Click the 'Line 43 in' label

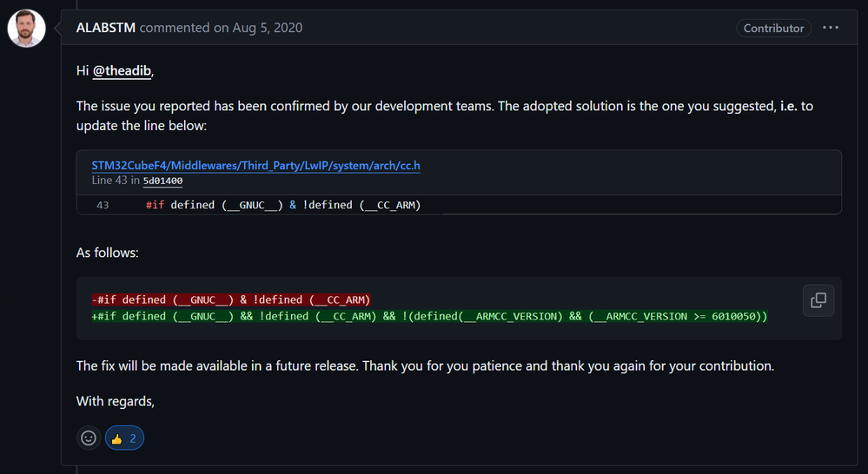tap(116, 181)
